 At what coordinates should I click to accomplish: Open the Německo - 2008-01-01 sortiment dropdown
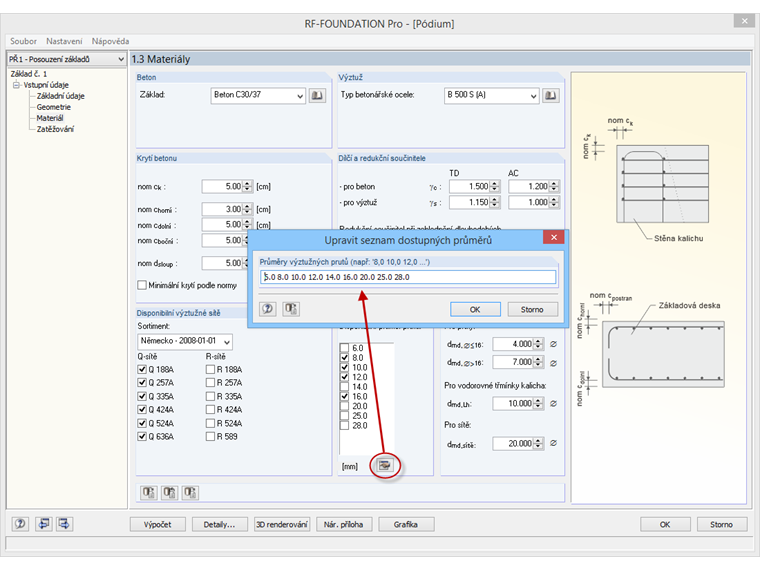pyautogui.click(x=227, y=342)
